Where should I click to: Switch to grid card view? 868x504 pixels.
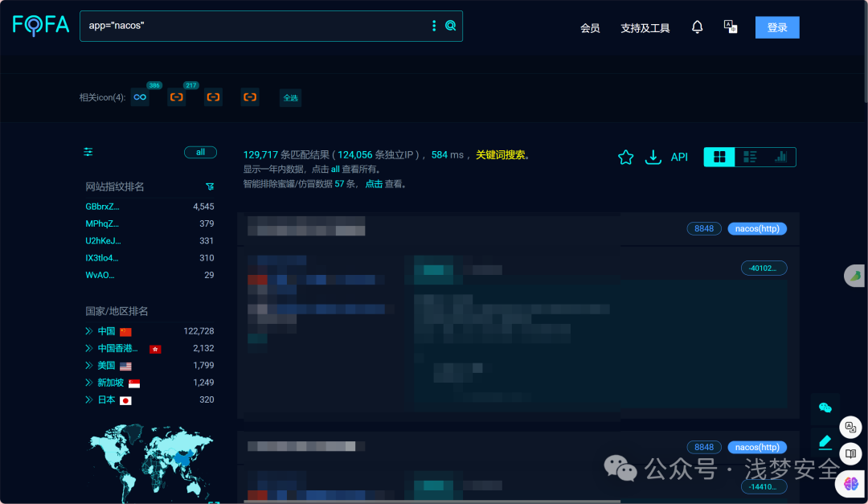719,158
